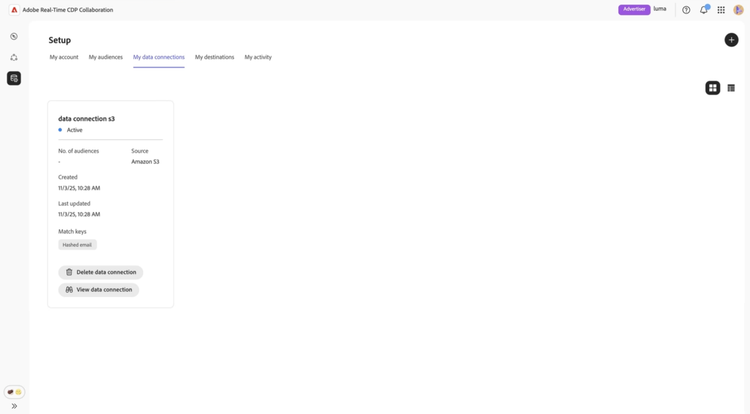Click Adobe Real-Time CDP Collaboration title

pos(68,10)
